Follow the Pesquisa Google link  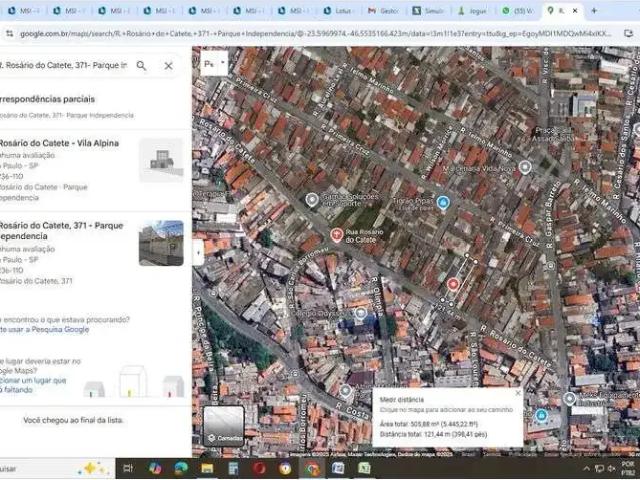(60, 329)
